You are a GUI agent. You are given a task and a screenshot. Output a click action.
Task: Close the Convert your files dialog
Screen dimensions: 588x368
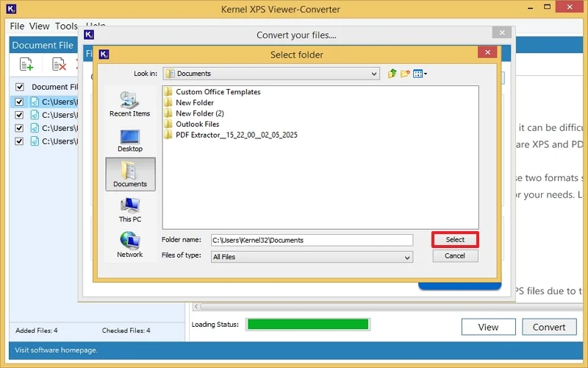click(x=502, y=32)
